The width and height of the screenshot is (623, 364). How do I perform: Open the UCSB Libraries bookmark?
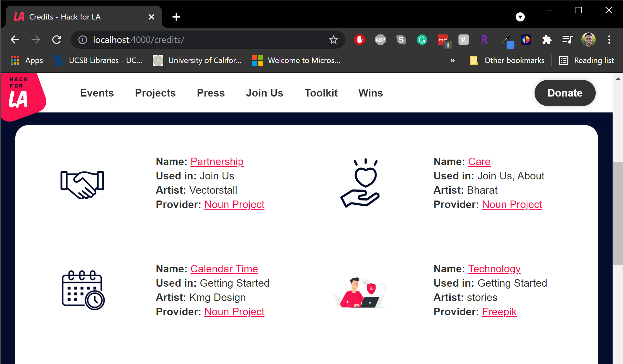coord(99,60)
